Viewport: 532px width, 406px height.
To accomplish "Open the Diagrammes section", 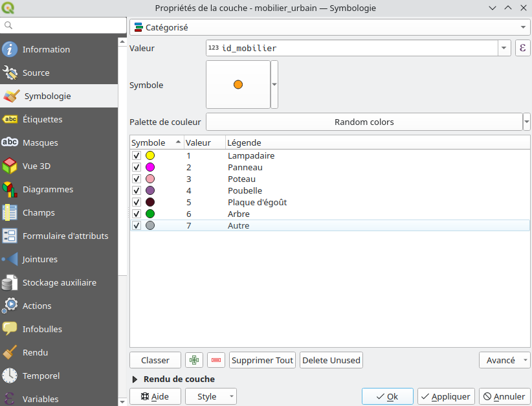I will [47, 189].
